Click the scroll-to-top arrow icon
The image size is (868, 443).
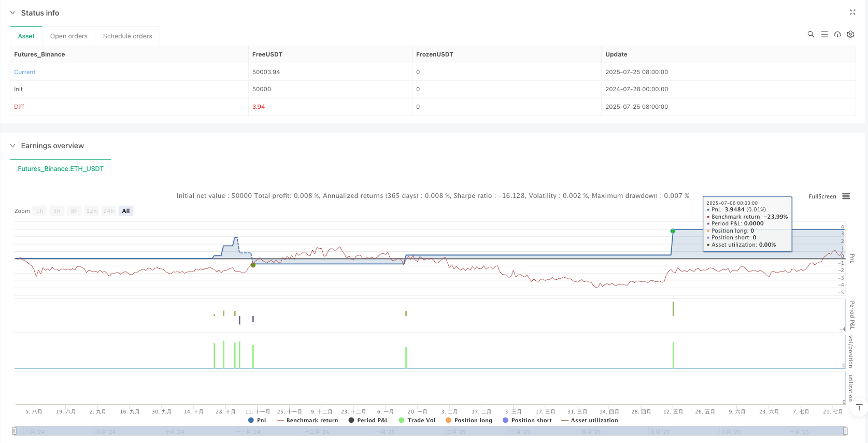[859, 408]
